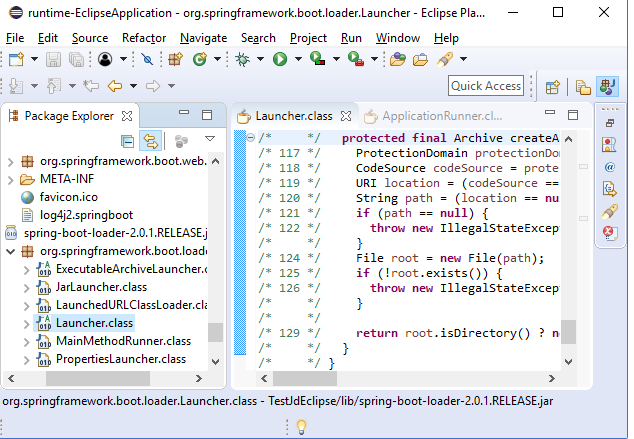The height and width of the screenshot is (439, 634).
Task: Click the Back navigation arrow
Action: [x=115, y=86]
